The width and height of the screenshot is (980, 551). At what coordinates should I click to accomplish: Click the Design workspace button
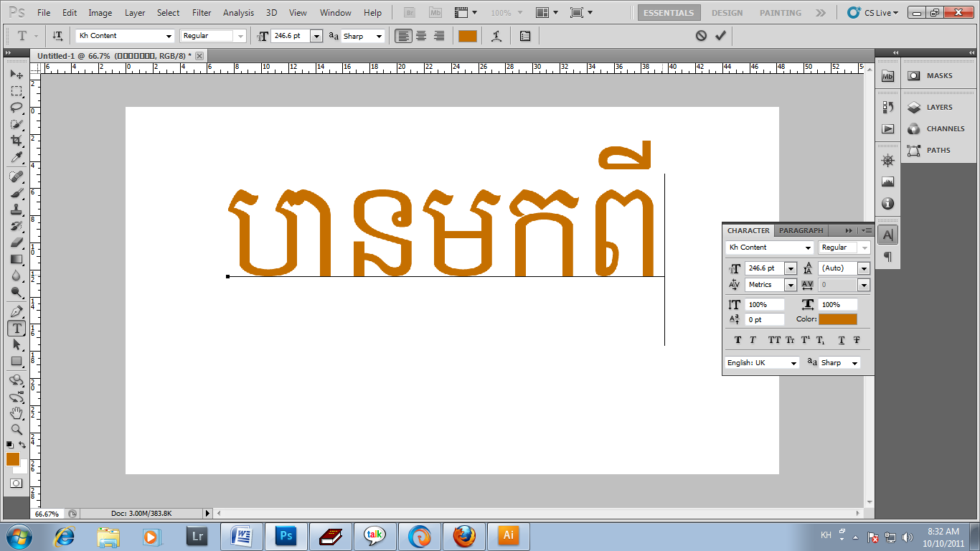(727, 13)
